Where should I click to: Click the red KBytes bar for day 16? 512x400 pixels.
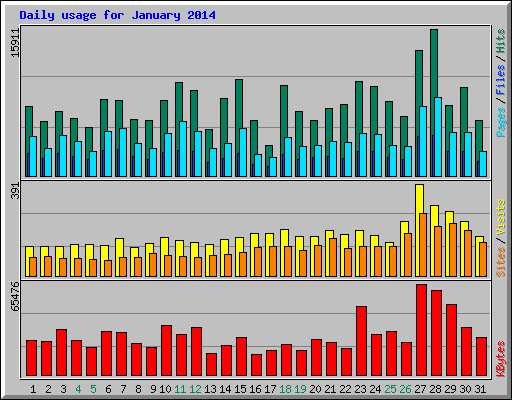point(256,365)
